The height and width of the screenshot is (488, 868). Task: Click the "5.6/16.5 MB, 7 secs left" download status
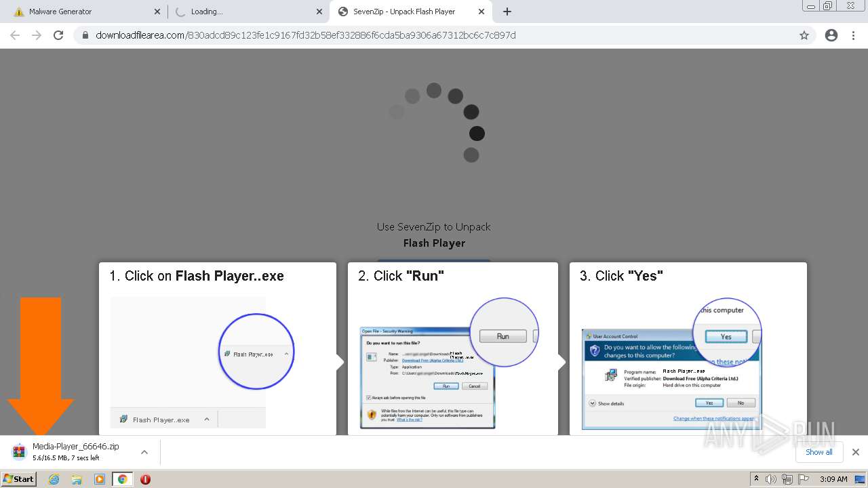(66, 458)
